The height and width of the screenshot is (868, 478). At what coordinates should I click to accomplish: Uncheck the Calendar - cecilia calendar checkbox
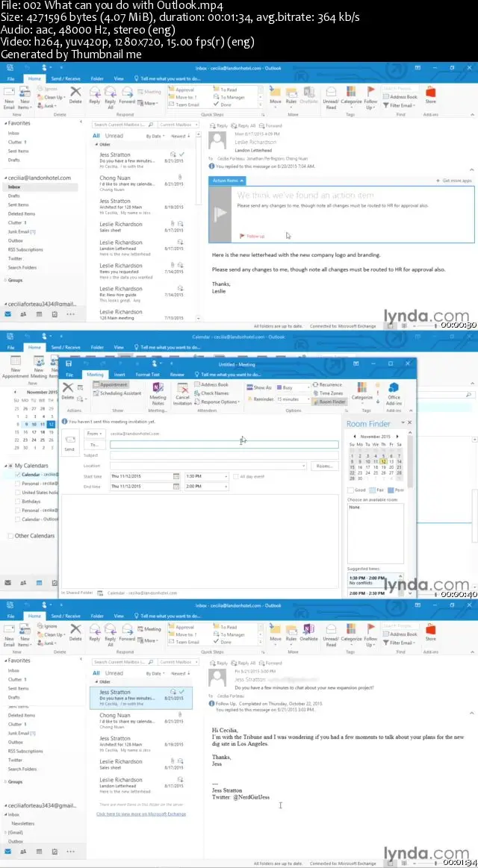tap(18, 475)
